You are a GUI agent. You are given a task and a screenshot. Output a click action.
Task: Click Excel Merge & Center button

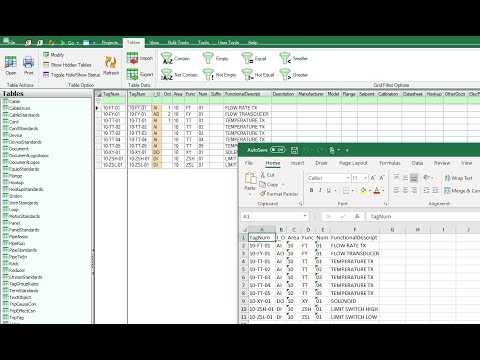click(x=462, y=191)
